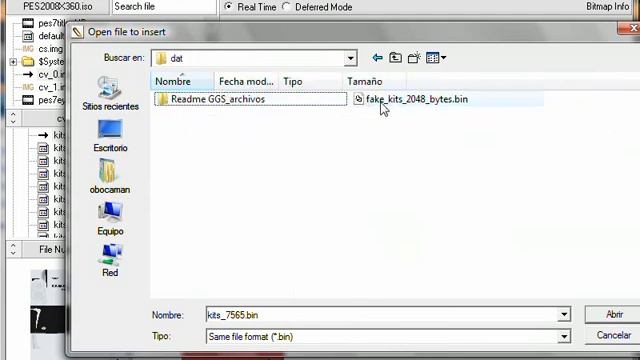The width and height of the screenshot is (640, 360).
Task: Select the Readme GGS_archivos folder
Action: 250,99
